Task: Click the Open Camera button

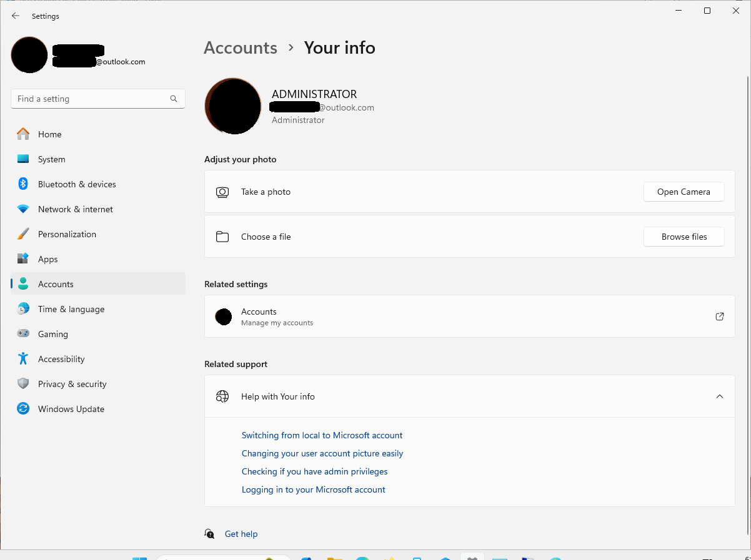Action: tap(684, 192)
